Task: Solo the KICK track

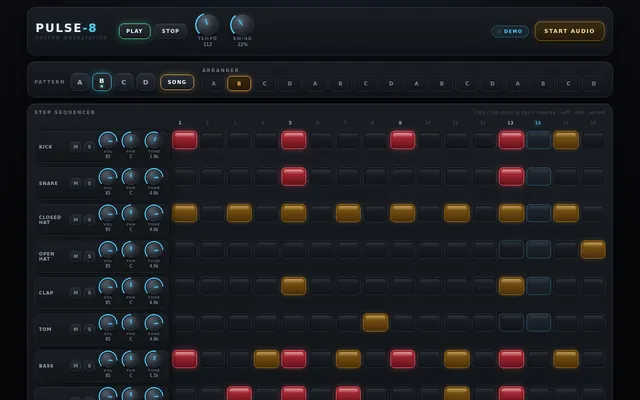Action: point(89,147)
